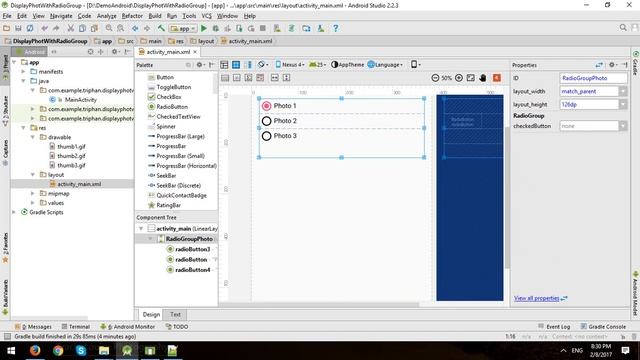Zoom in the design preview
This screenshot has height=360, width=640.
pyautogui.click(x=459, y=78)
